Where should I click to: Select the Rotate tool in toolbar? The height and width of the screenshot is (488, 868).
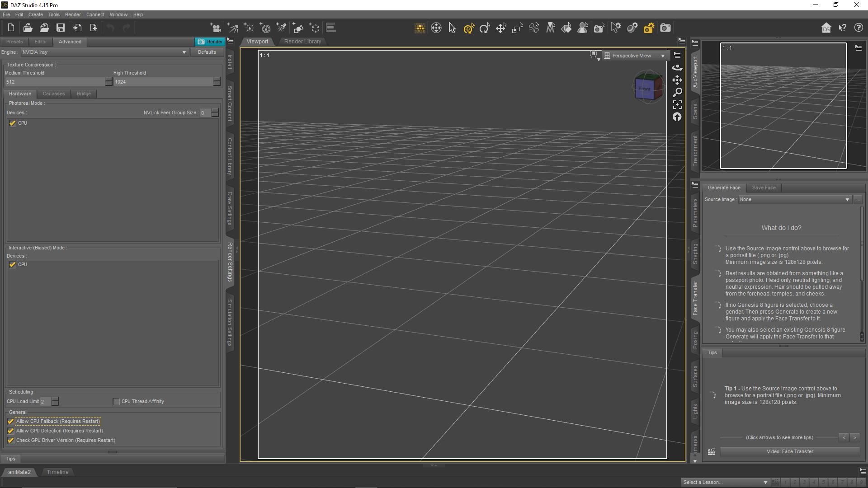click(x=485, y=28)
